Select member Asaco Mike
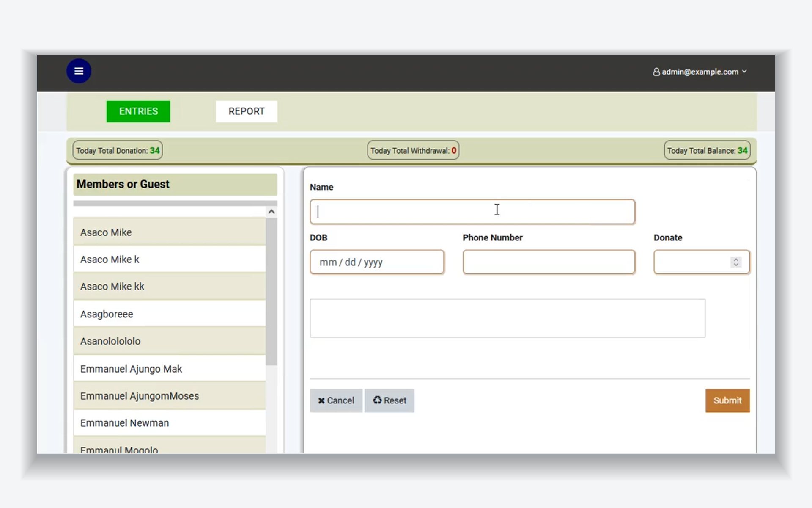The image size is (812, 508). (x=170, y=232)
